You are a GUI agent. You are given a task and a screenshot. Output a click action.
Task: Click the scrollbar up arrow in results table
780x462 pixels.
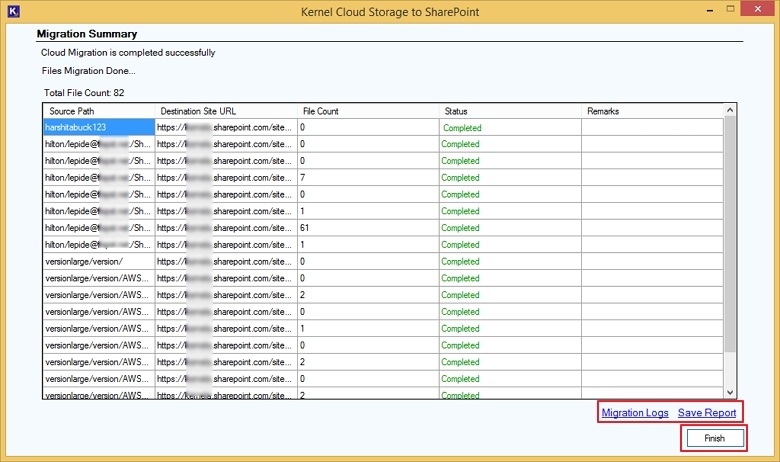click(x=730, y=110)
